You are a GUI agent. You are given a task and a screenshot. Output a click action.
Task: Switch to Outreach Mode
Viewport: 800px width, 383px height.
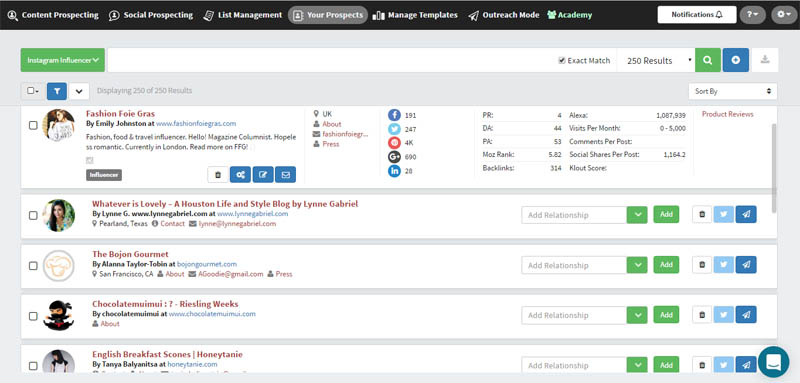tap(504, 15)
